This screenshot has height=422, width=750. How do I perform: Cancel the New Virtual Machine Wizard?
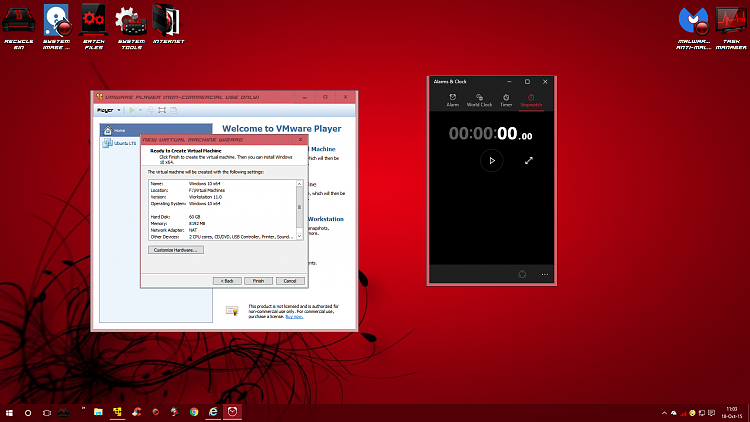tap(290, 281)
